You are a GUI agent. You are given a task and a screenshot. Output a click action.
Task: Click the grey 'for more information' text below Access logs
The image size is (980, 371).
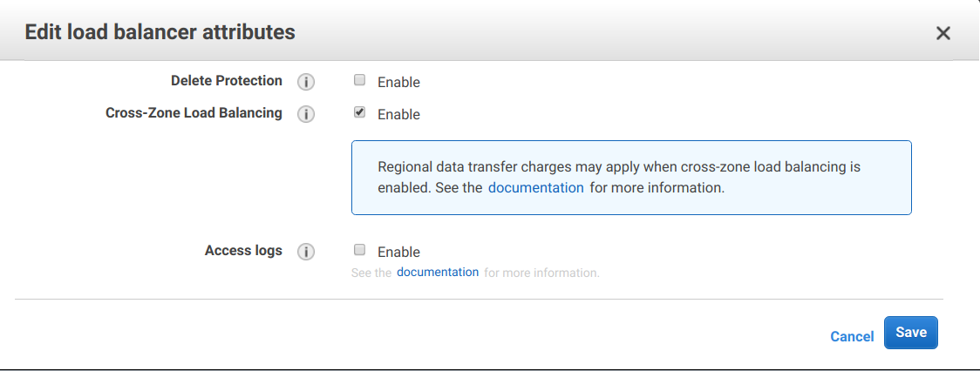point(541,273)
